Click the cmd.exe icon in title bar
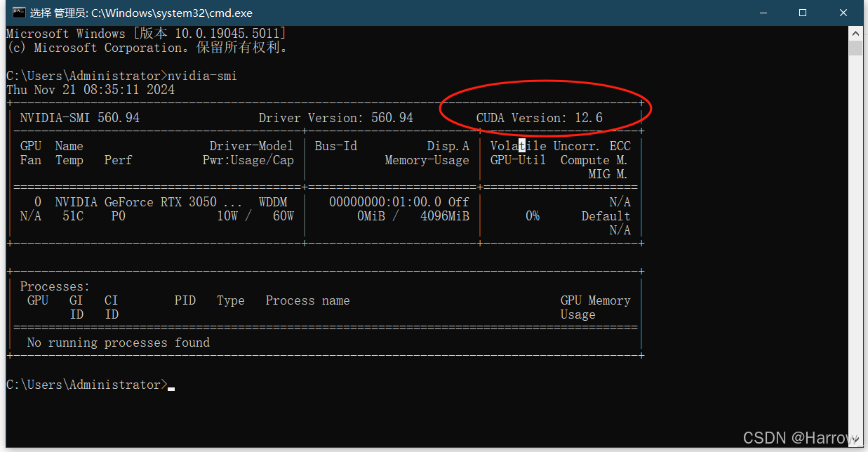Screen dimensions: 868x452 click(x=19, y=13)
